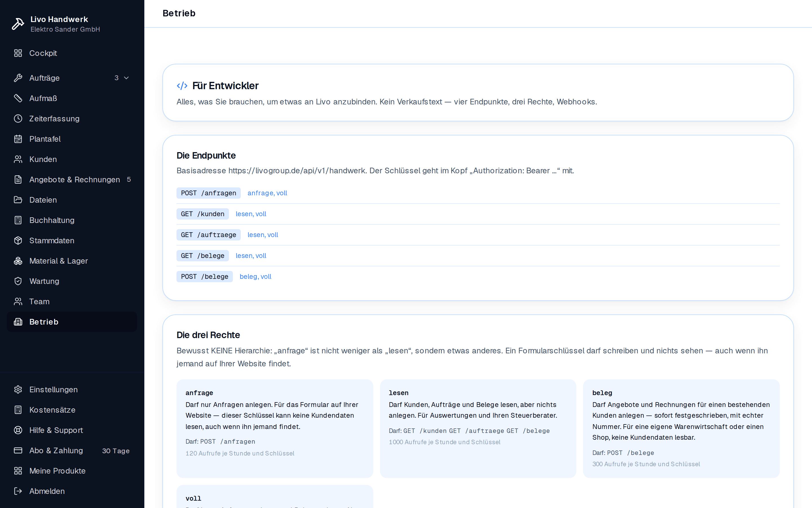This screenshot has height=508, width=812.
Task: Click the Elektro Sander GmbH company name
Action: click(x=65, y=30)
